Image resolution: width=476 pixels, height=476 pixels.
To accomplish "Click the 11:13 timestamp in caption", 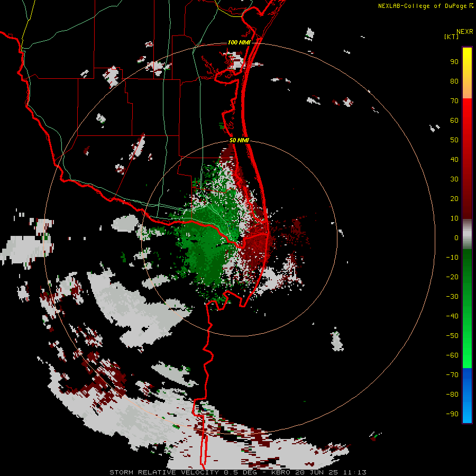I will pyautogui.click(x=355, y=472).
